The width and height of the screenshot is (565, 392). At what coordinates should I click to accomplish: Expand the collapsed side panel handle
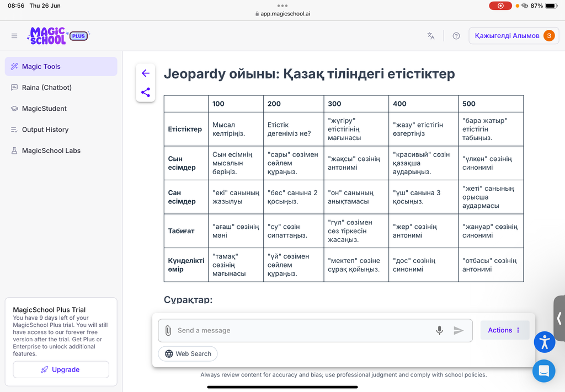click(559, 318)
